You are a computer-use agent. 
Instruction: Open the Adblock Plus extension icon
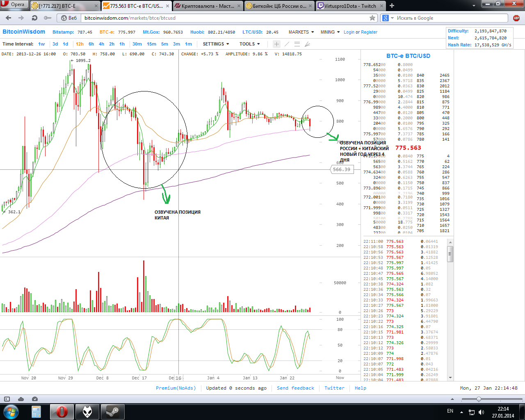coord(516,18)
